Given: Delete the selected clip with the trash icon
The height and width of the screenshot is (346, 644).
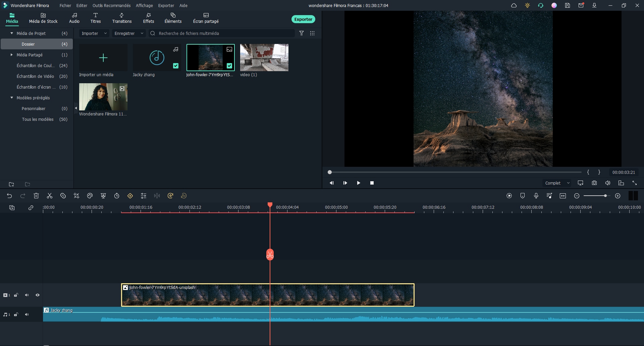Looking at the screenshot, I should 36,196.
